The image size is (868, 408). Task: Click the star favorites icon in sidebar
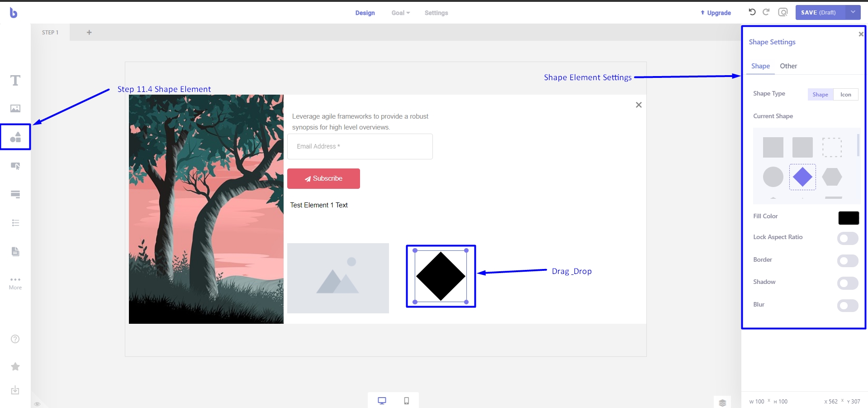pyautogui.click(x=15, y=367)
